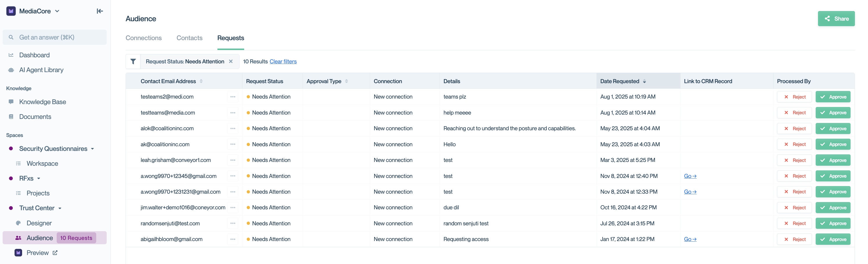
Task: Open the AI Agent Library
Action: click(41, 70)
